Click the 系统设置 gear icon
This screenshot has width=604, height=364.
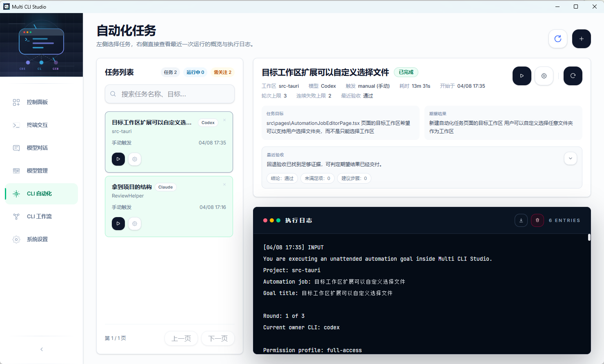point(16,239)
